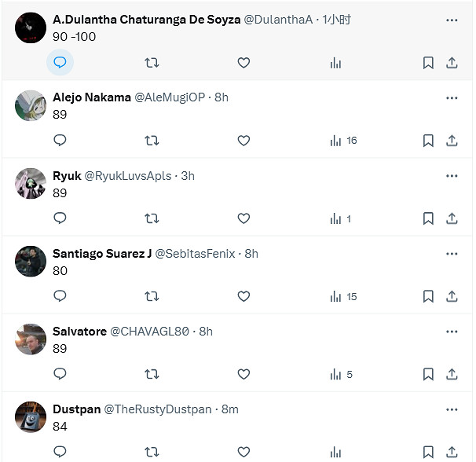Screen dimensions: 476x462
Task: Open Santiago Suarez J's profile name link
Action: pos(102,254)
